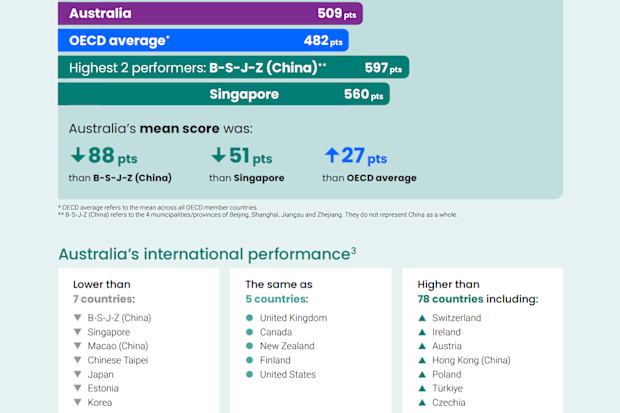The width and height of the screenshot is (620, 413).
Task: Click 'Higher than' heading
Action: point(448,284)
